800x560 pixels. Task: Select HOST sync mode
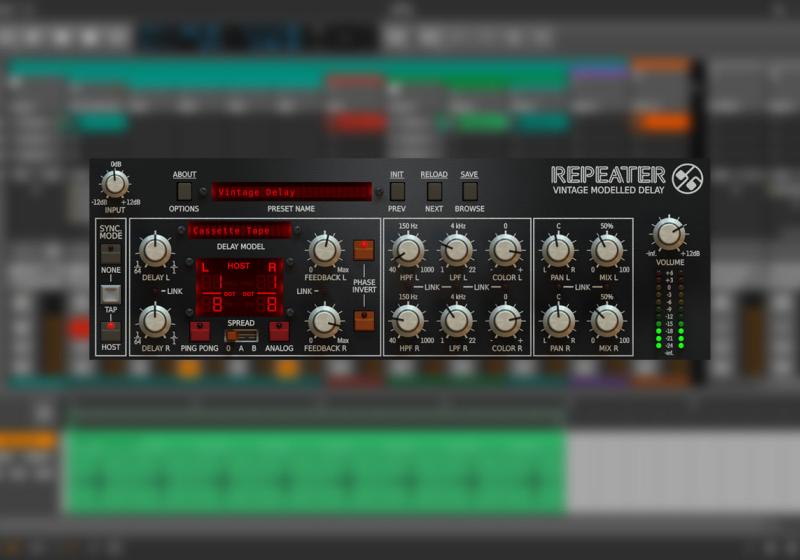coord(110,331)
